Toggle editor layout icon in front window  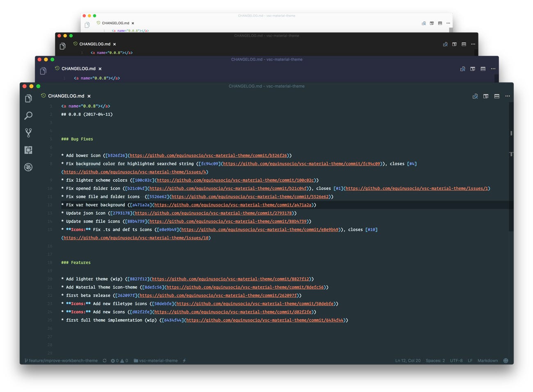(497, 96)
